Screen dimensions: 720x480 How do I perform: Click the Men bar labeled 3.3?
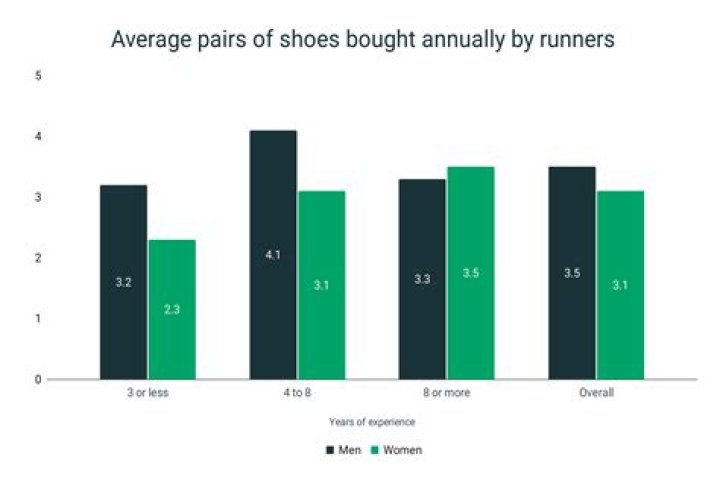[422, 279]
